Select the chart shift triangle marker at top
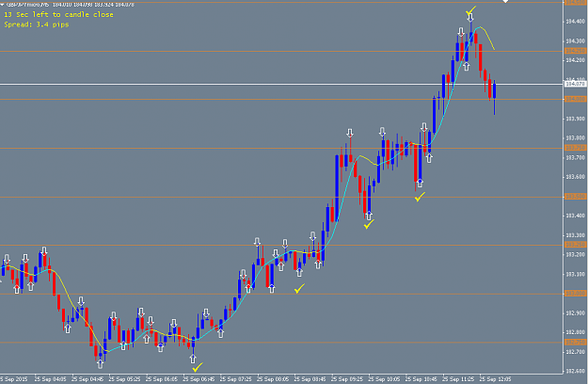This screenshot has height=384, width=588. tap(505, 2)
